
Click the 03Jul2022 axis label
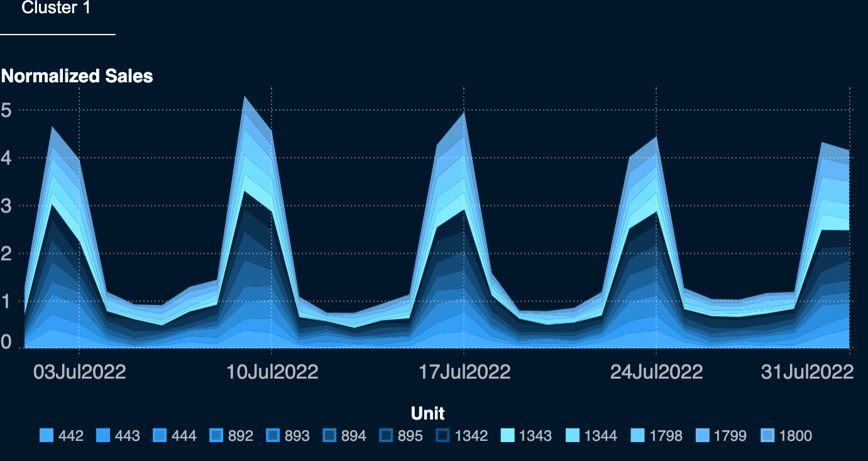coord(80,372)
